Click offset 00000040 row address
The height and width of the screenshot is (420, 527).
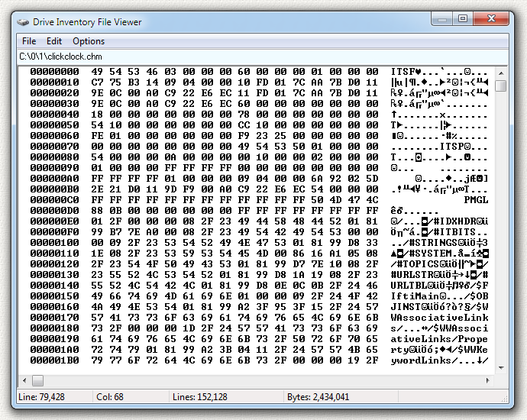(x=54, y=115)
